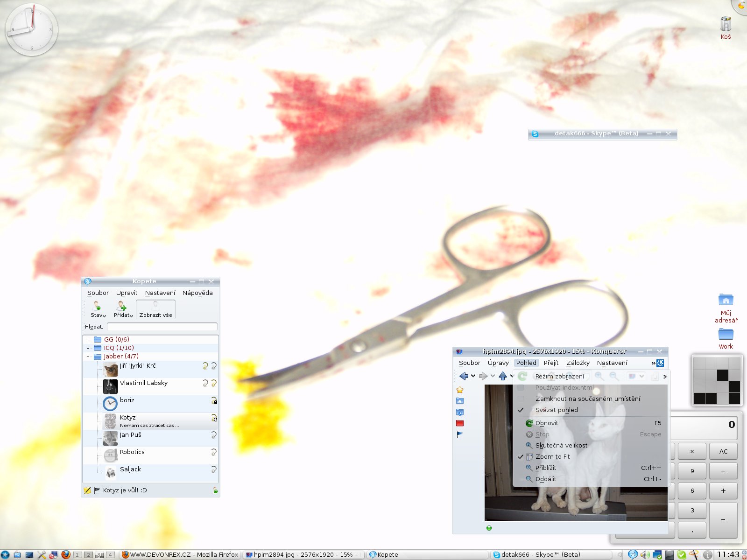Open the Nastavení menu in Kopete

coord(160,293)
